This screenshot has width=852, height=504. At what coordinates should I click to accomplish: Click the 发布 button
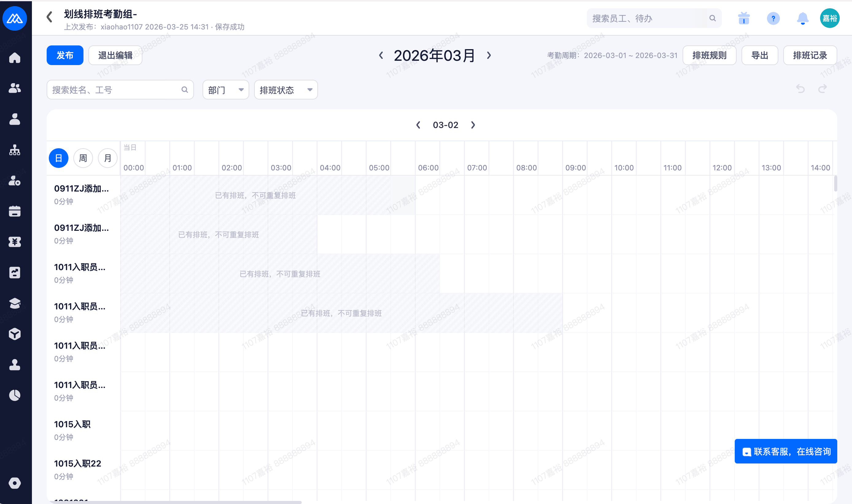click(x=65, y=55)
